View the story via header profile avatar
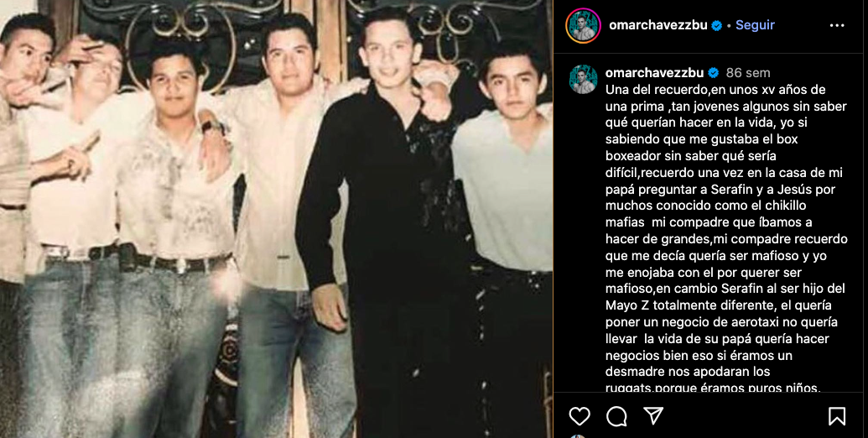 tap(584, 25)
